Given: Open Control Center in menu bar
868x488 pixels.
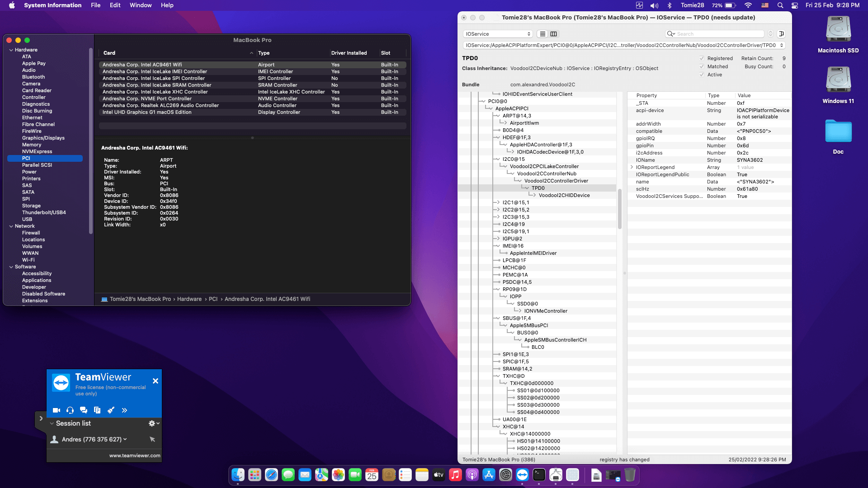Looking at the screenshot, I should [795, 5].
